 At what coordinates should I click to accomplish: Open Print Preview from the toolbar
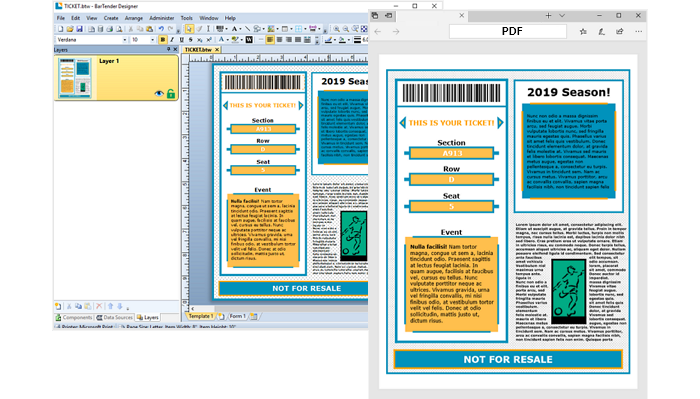119,29
